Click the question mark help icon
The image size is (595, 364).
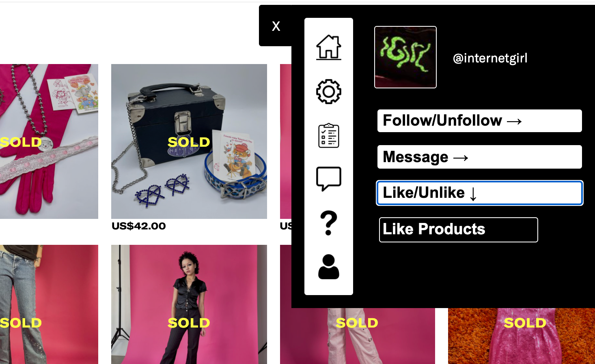point(329,223)
